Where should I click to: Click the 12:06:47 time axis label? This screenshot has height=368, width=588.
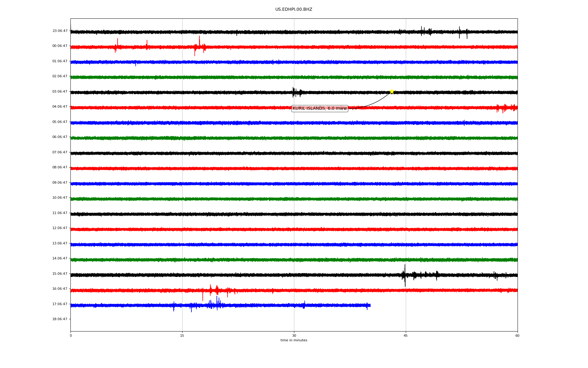click(60, 228)
